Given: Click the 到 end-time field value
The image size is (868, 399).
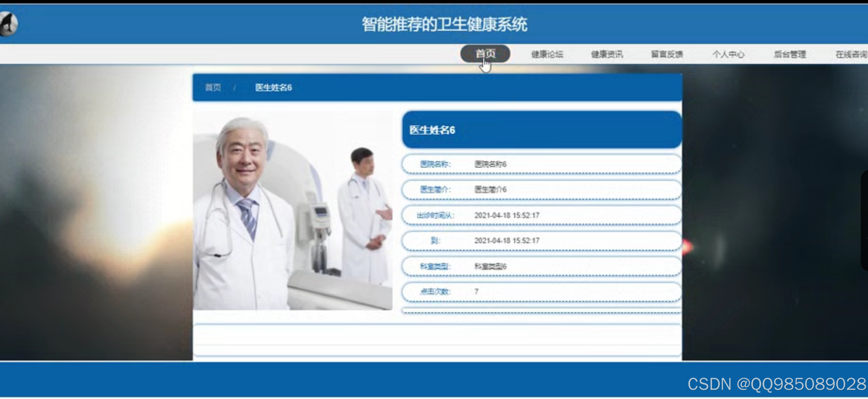Looking at the screenshot, I should [x=507, y=240].
